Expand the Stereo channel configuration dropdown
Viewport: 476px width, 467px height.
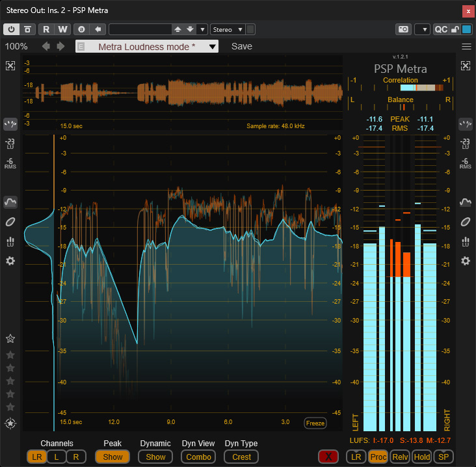click(228, 29)
